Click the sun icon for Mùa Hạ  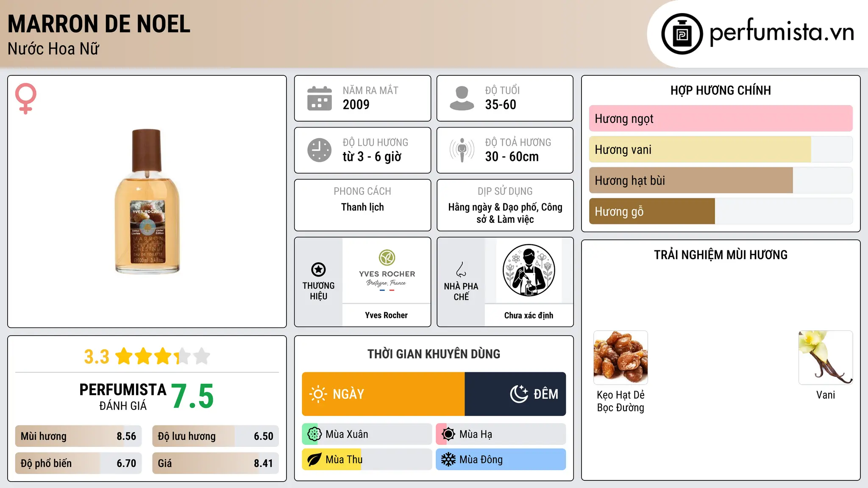[448, 434]
